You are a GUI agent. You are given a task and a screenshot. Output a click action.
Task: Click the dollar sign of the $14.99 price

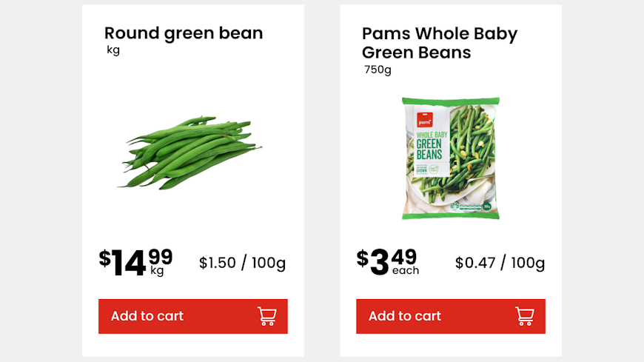coord(105,258)
